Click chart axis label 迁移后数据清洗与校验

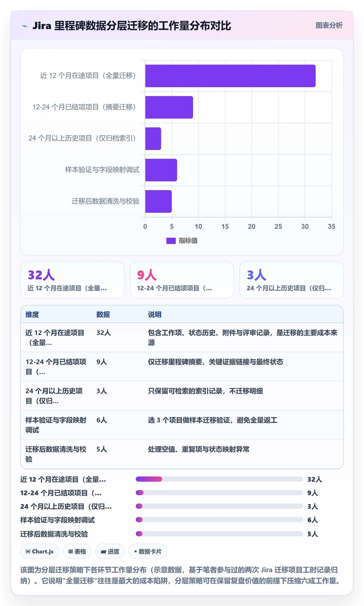(x=106, y=201)
